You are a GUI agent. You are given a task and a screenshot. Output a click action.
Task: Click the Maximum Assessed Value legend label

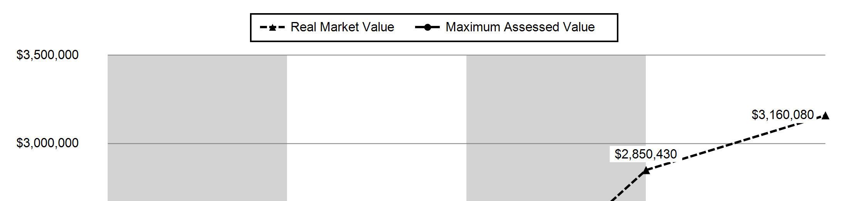tap(520, 27)
